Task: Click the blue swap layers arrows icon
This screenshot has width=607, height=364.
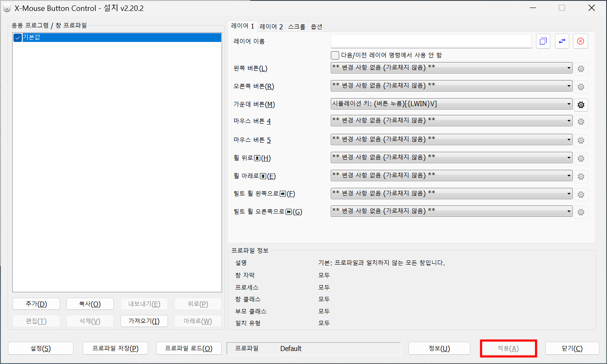Action: (x=562, y=41)
